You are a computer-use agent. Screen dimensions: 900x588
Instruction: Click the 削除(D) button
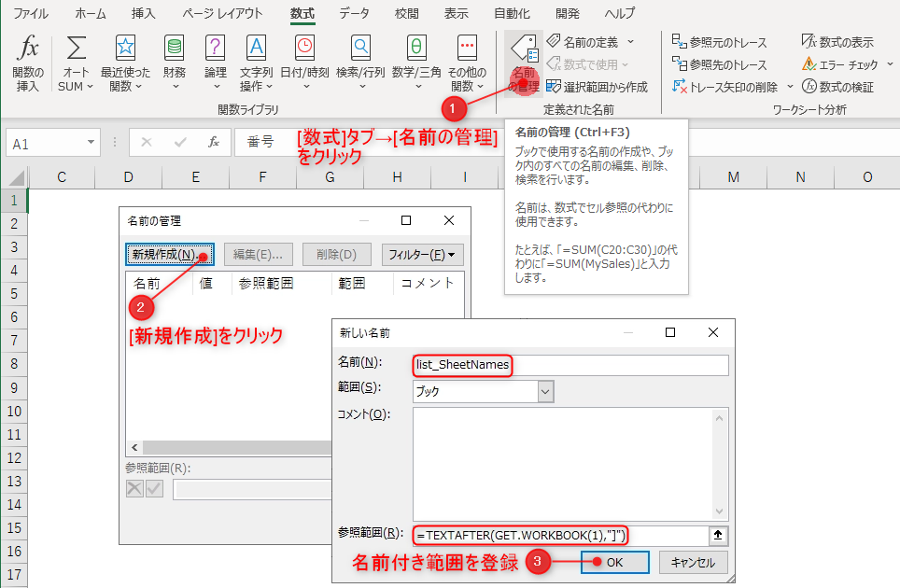click(337, 255)
